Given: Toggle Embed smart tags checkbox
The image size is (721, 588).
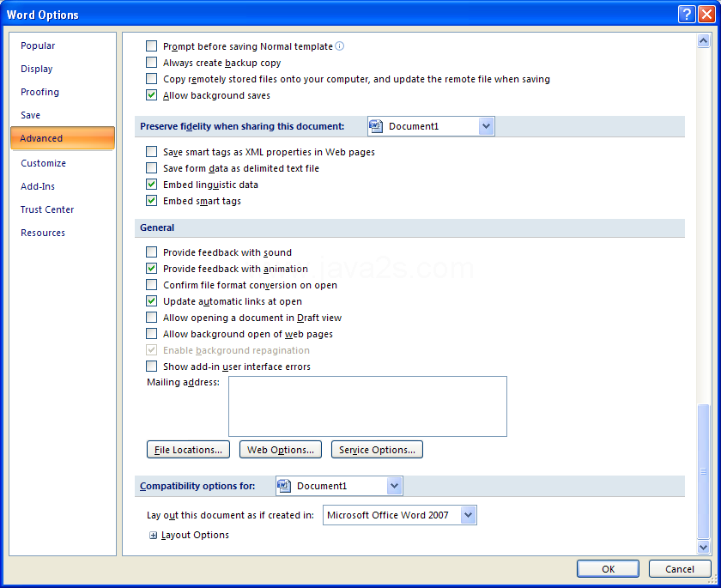Looking at the screenshot, I should tap(151, 201).
